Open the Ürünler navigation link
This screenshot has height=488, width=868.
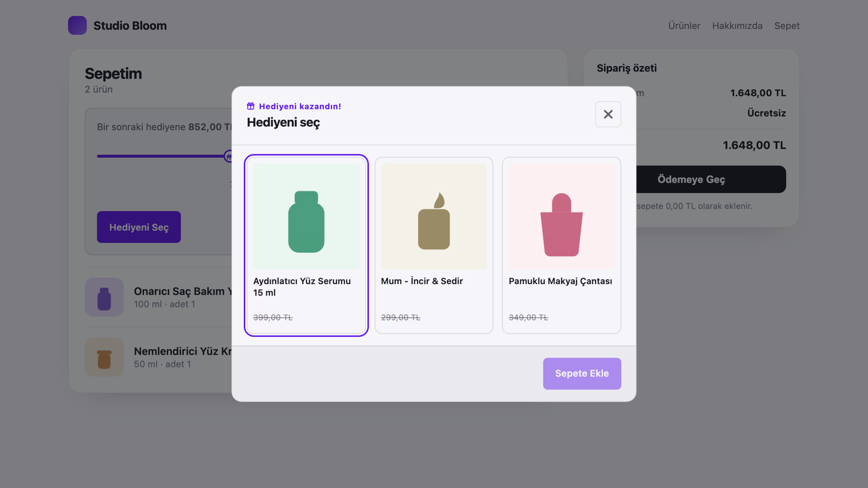point(684,25)
